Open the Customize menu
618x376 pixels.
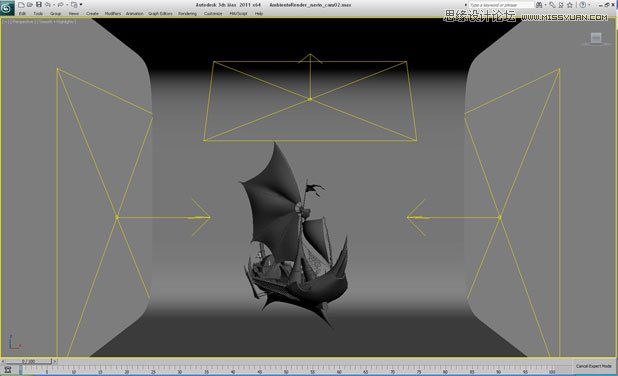213,13
